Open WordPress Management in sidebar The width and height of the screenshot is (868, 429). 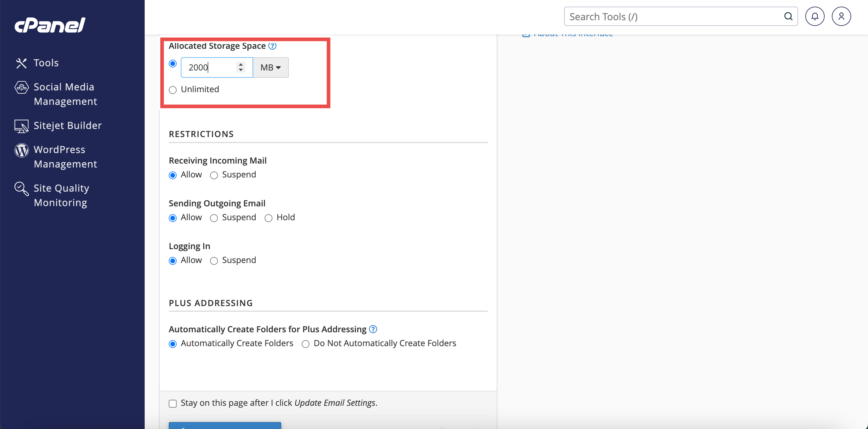pos(65,157)
